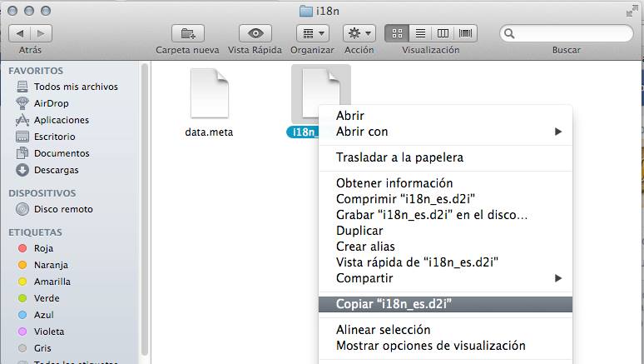This screenshot has height=364, width=644.
Task: Choose Grabar "i18n_es.d2i" en el disco
Action: coord(445,215)
